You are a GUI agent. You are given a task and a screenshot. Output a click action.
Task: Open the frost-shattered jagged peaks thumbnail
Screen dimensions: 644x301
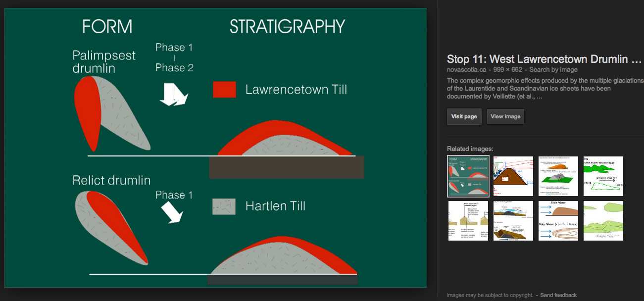point(468,221)
